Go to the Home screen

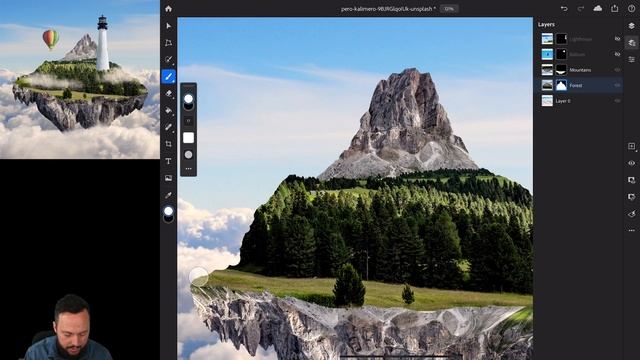(x=169, y=9)
